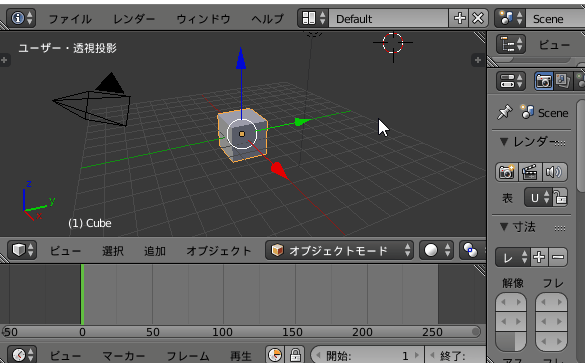The height and width of the screenshot is (363, 585).
Task: Open the 3D view editor type selector
Action: [x=22, y=250]
